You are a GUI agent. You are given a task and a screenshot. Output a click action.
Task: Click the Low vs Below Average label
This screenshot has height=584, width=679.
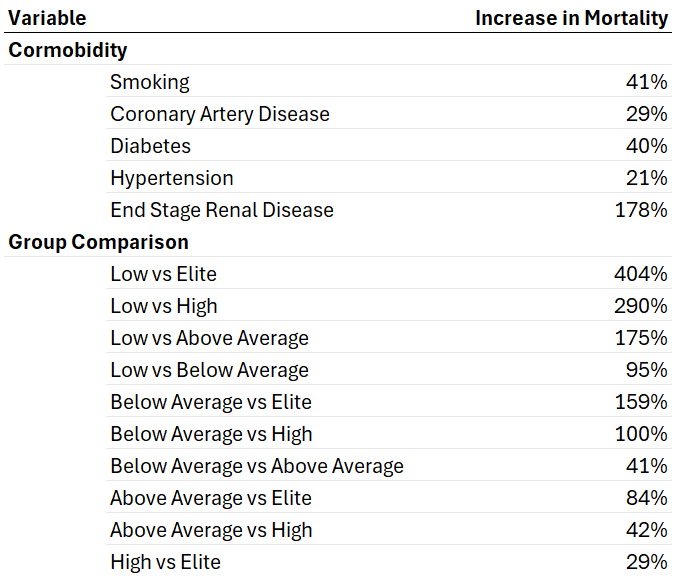(209, 370)
